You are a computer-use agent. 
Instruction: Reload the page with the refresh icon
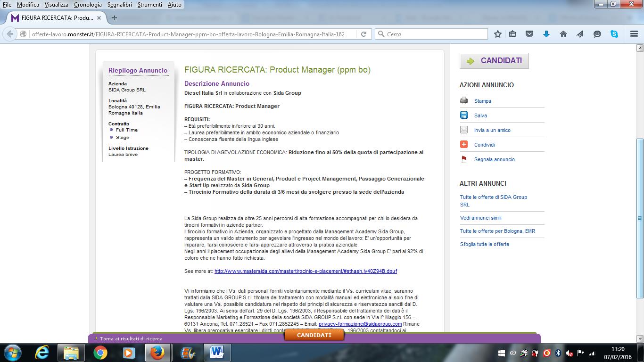(x=363, y=34)
